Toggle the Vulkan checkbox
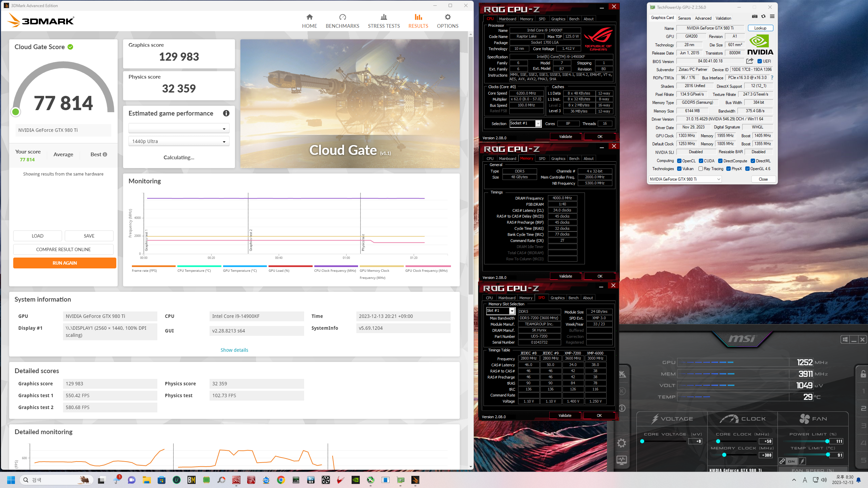868x488 pixels. [679, 169]
